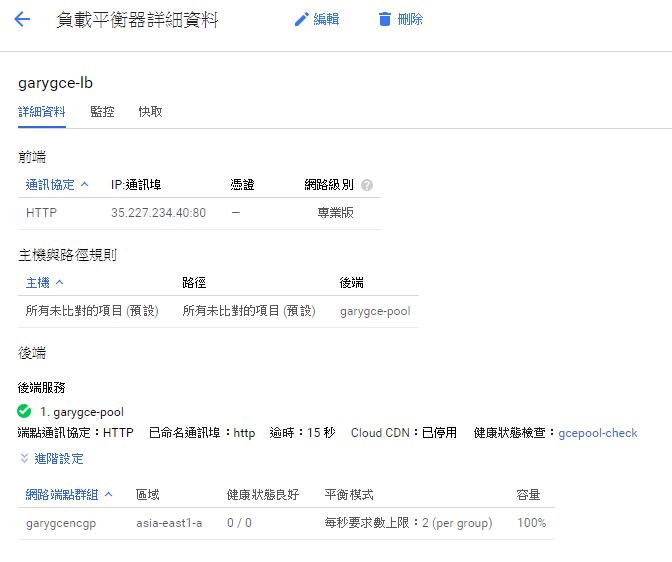Viewport: 672px width, 562px height.
Task: Click the 0 / 0 healthy count
Action: pyautogui.click(x=239, y=523)
